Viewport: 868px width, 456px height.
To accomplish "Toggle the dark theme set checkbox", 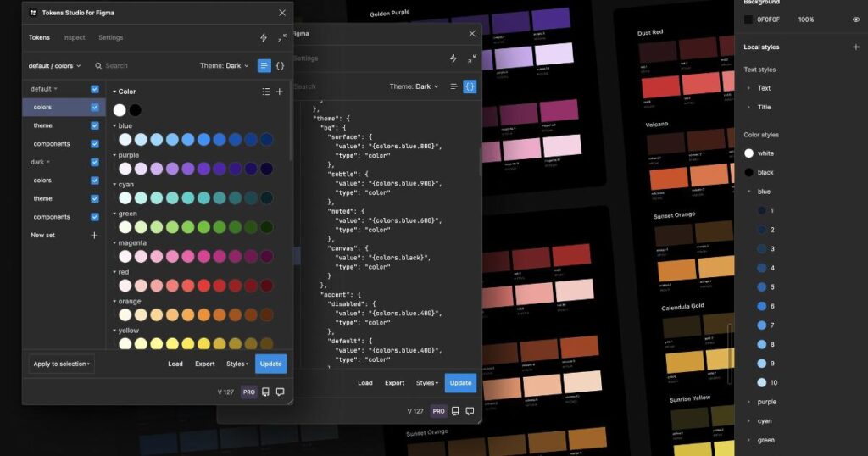I will tap(95, 198).
